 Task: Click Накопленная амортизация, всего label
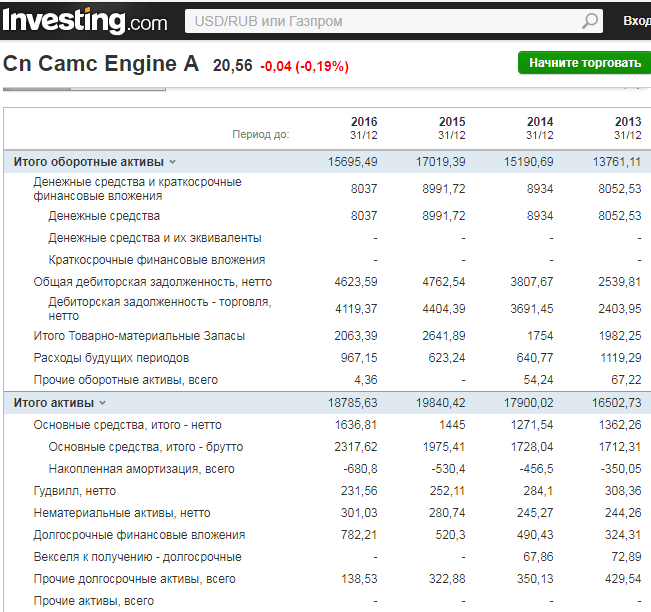coord(141,469)
